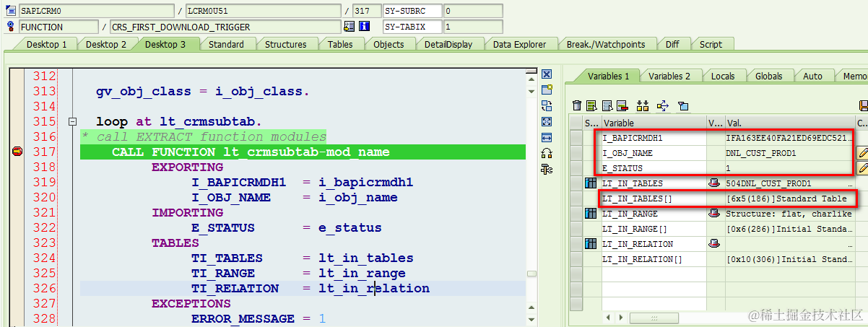Click the red hat icon in LT_IN_TABLES row

pos(715,183)
